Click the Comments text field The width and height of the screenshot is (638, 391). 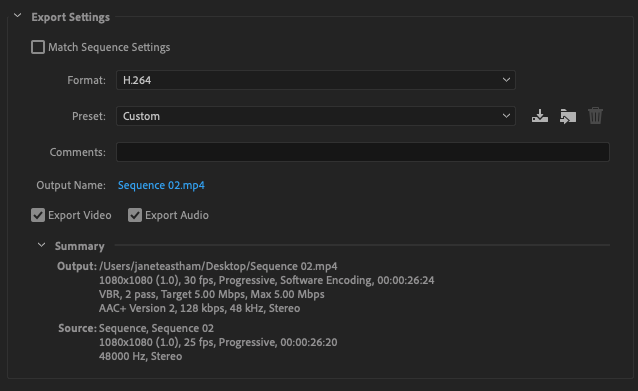tap(363, 152)
